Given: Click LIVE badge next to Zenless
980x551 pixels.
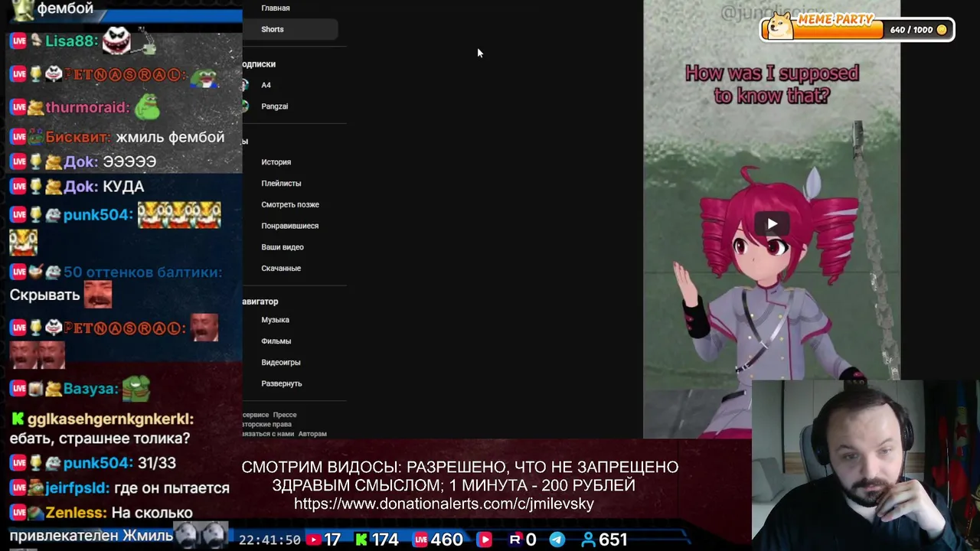Looking at the screenshot, I should click(18, 513).
